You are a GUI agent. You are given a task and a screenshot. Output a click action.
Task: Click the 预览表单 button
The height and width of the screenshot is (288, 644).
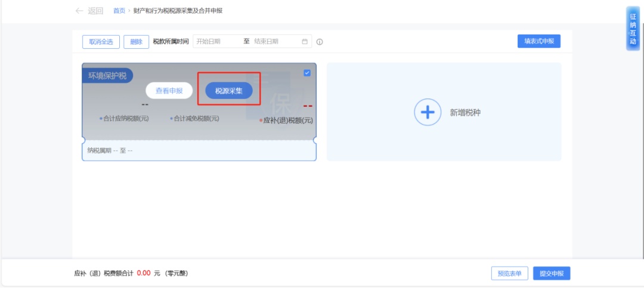coord(509,274)
